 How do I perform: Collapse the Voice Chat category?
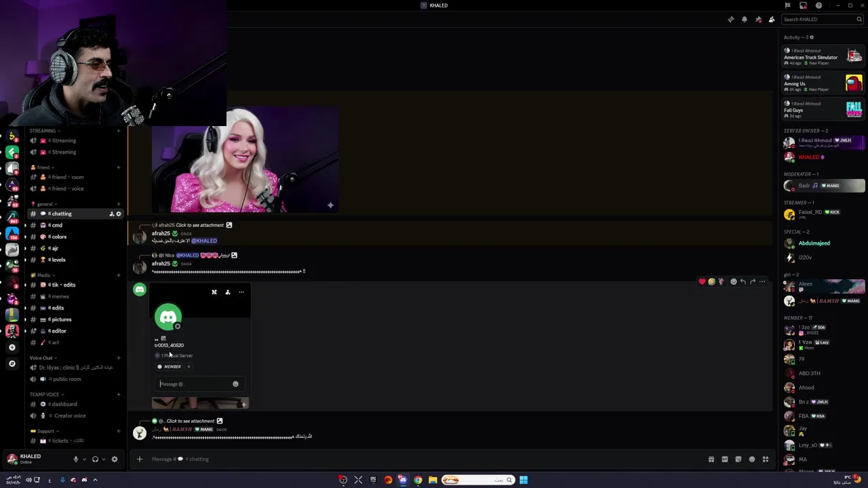(43, 358)
